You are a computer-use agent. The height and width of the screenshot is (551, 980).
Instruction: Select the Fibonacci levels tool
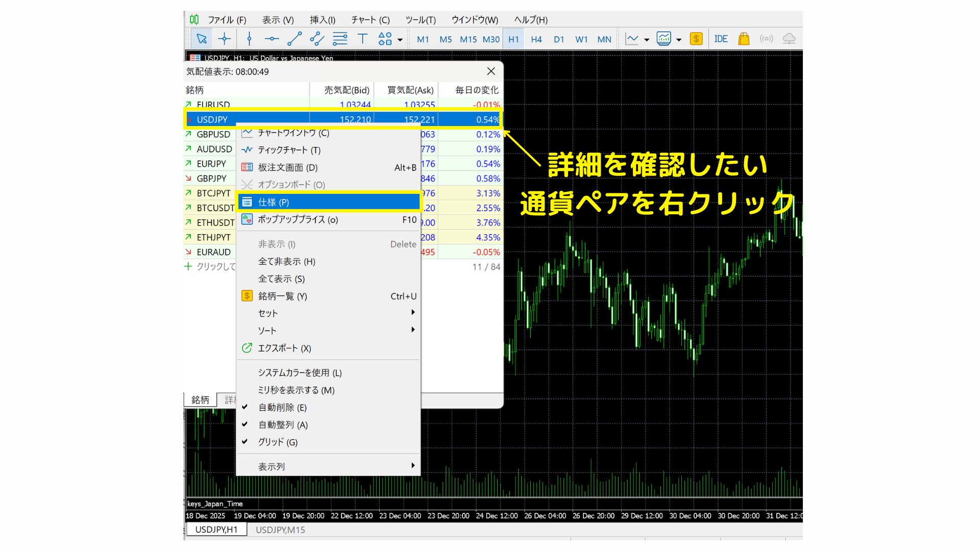(x=340, y=39)
